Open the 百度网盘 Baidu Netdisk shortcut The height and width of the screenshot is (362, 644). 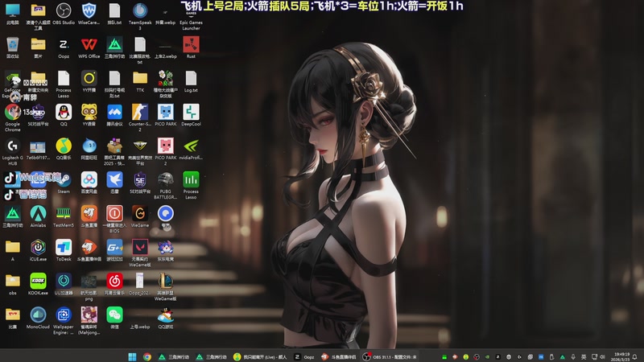pos(89,183)
